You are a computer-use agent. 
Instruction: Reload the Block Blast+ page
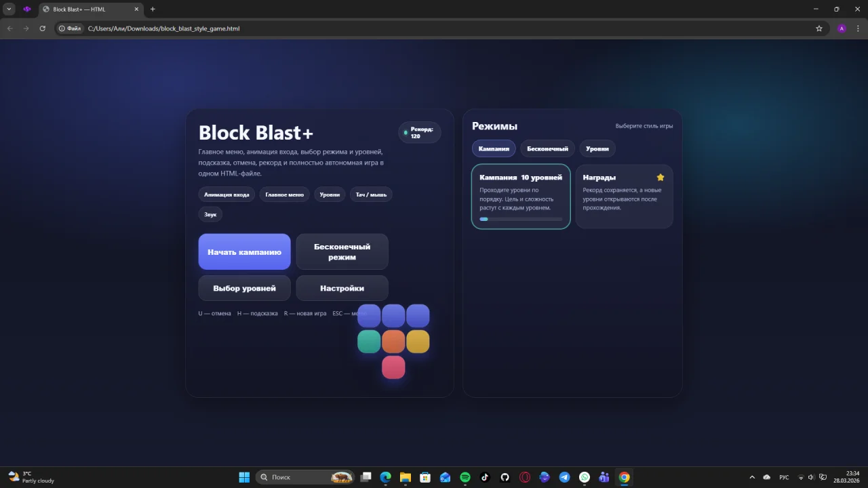tap(43, 28)
